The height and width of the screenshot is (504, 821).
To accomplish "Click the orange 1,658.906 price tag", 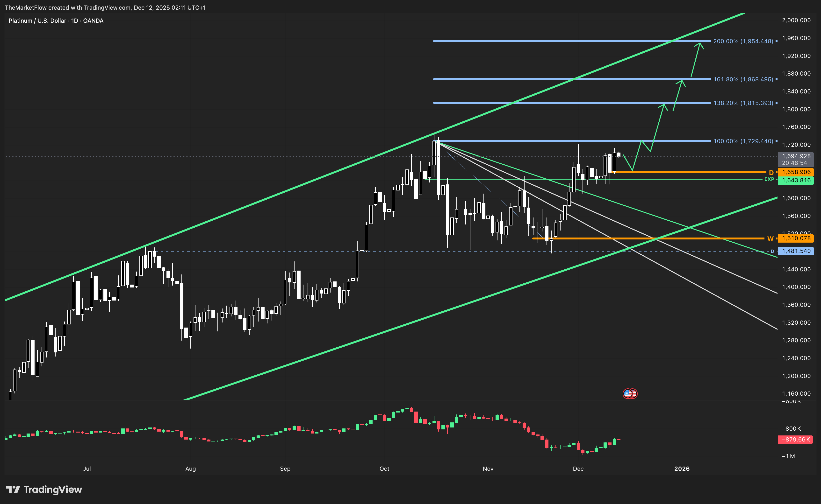I will pyautogui.click(x=796, y=172).
